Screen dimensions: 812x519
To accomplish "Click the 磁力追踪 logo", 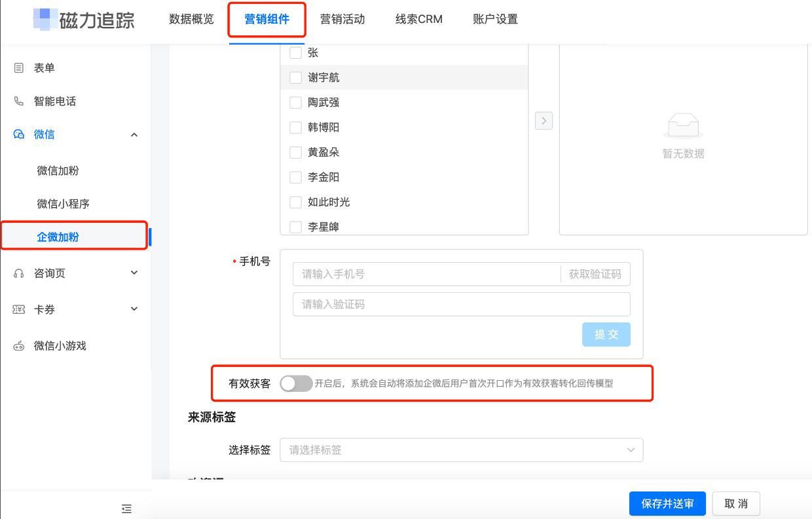I will point(84,19).
